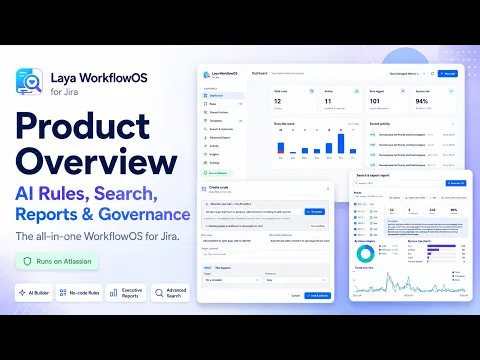Viewport: 480px width, 360px height.
Task: Open the Settings sidebar item
Action: (223, 163)
